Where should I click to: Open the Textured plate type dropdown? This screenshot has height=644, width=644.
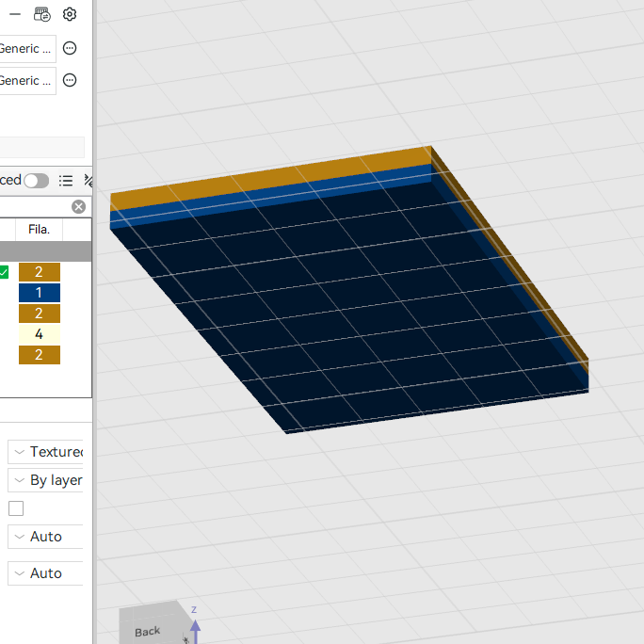point(45,452)
